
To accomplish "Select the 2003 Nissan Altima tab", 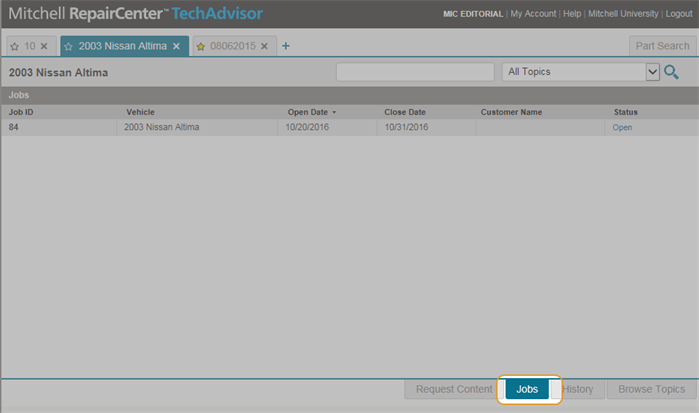I will point(123,46).
